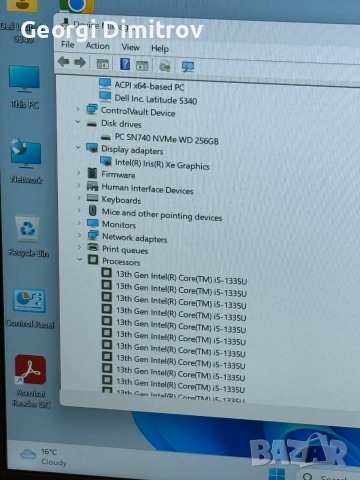Scan for hardware changes toolbar icon
This screenshot has height=480, width=360.
(x=165, y=66)
